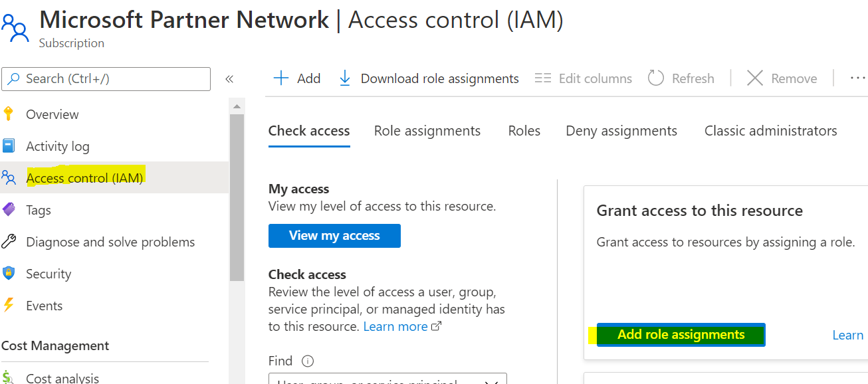Click the info icon next to Find
The image size is (868, 384).
pos(308,361)
